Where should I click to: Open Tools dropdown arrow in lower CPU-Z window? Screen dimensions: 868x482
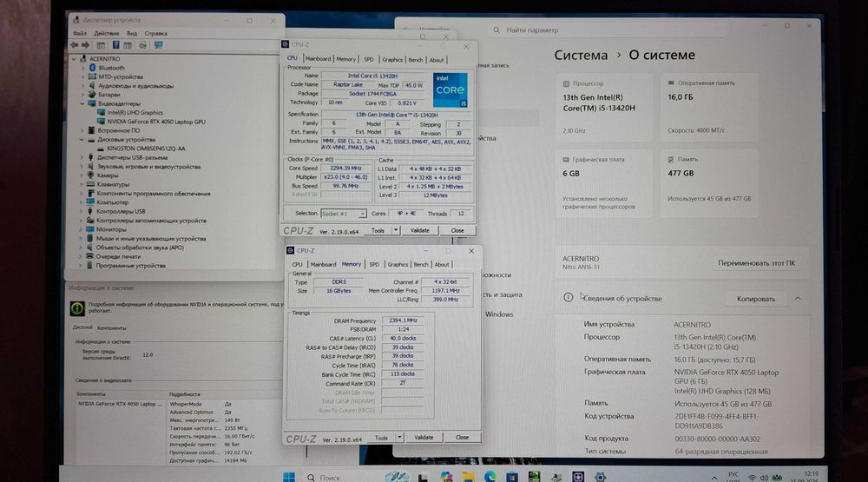(x=399, y=437)
